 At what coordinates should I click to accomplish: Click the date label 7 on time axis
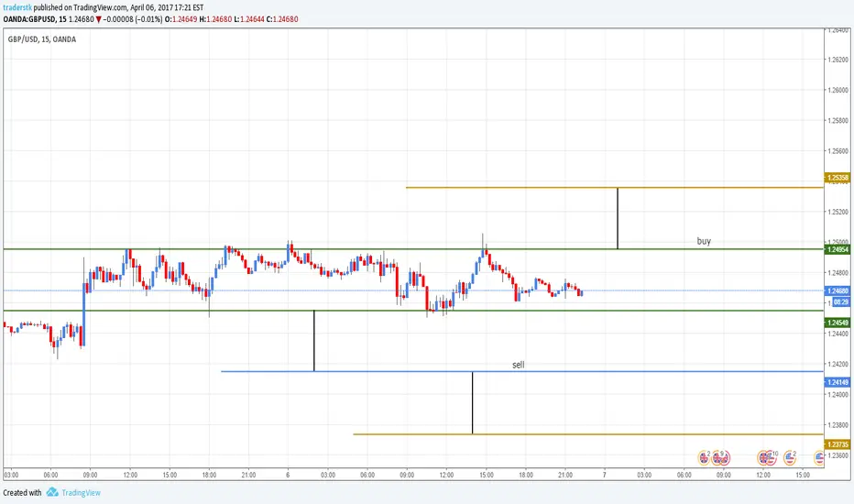coord(605,475)
